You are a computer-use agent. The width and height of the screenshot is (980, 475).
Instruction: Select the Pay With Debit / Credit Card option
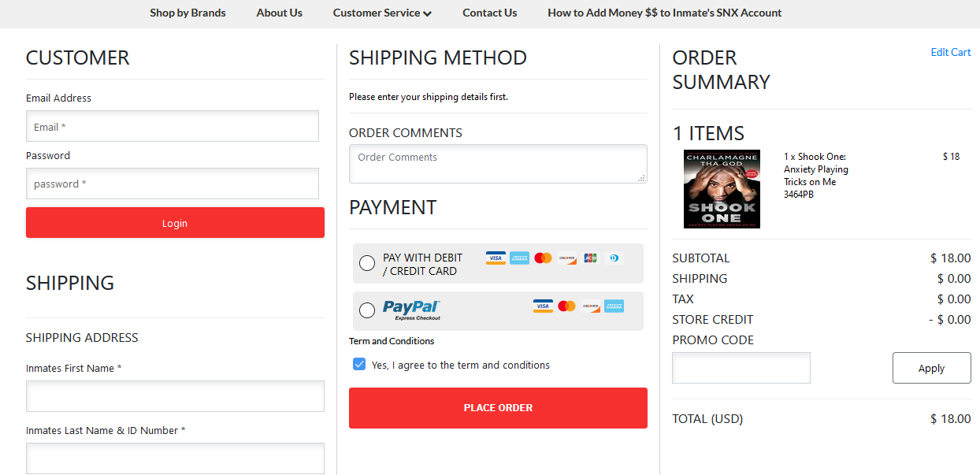[x=367, y=263]
